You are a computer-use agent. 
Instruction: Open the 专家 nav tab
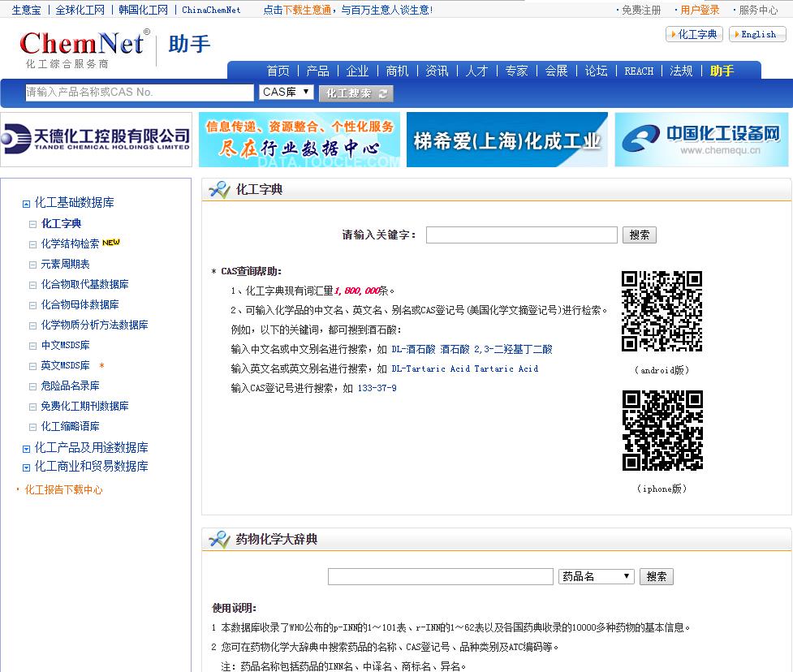click(516, 71)
